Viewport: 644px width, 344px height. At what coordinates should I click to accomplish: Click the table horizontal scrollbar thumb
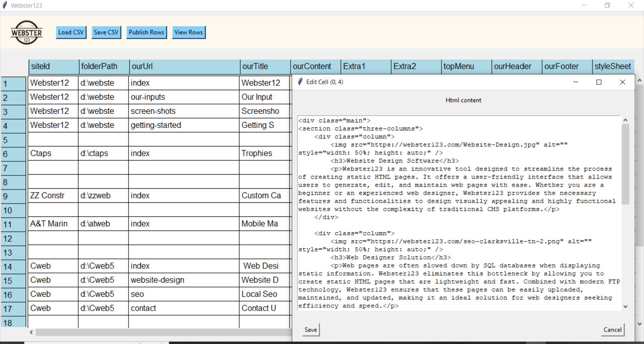[x=163, y=332]
